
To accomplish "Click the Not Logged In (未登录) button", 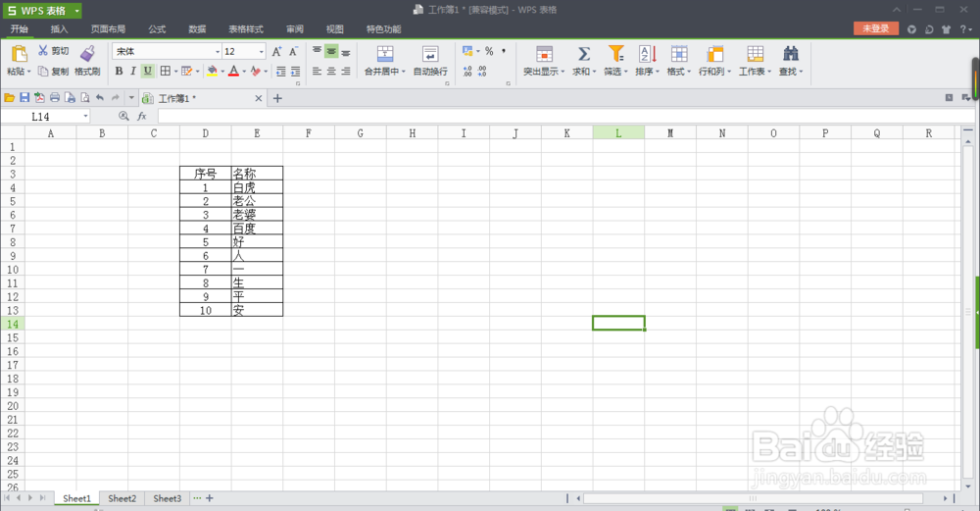I will (875, 28).
